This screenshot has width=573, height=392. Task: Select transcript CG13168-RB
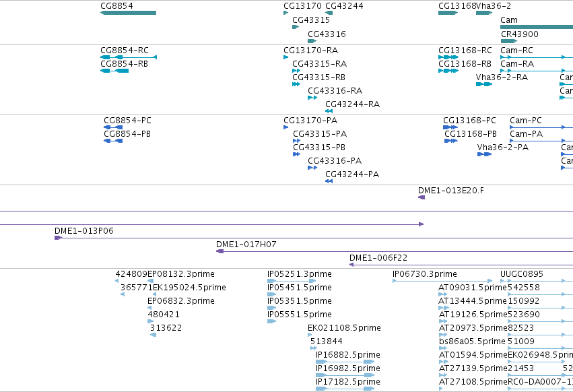(448, 71)
